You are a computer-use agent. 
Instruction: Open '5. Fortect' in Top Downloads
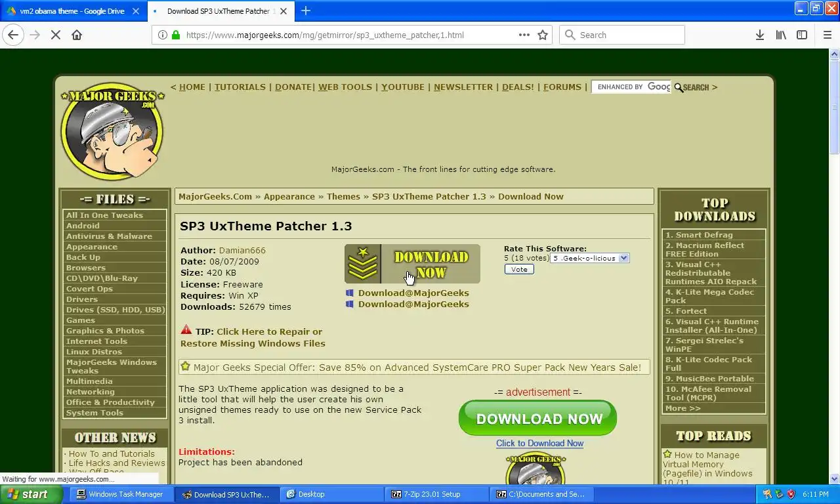[x=686, y=311]
